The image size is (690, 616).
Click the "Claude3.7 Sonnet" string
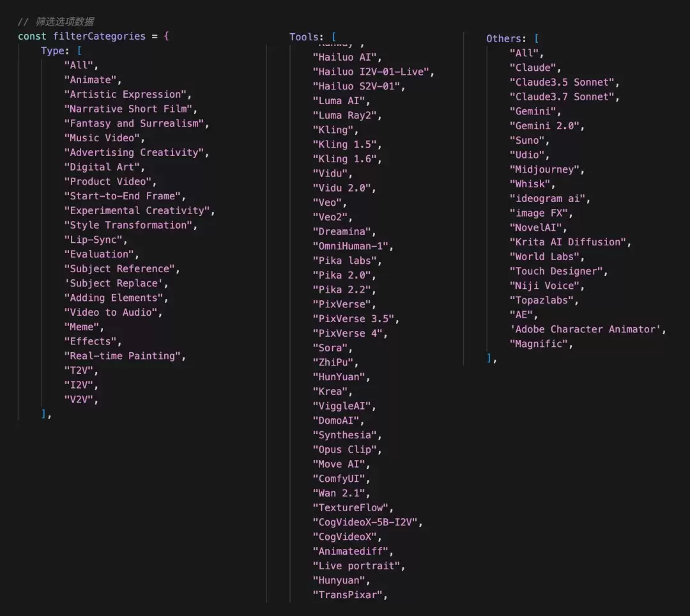coord(562,96)
